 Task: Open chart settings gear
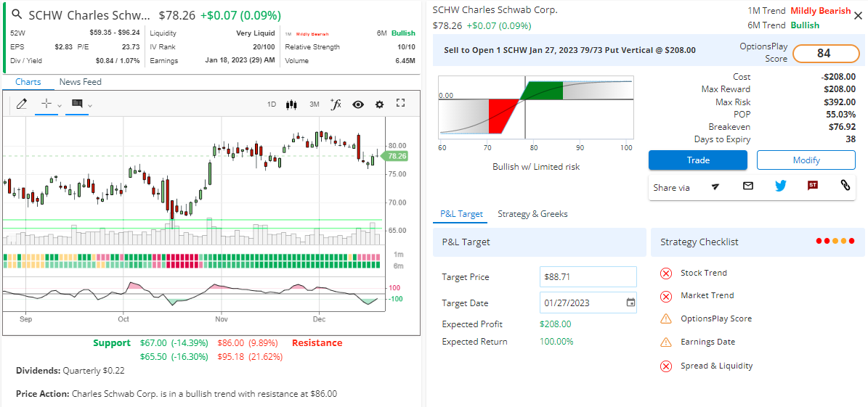[x=379, y=104]
